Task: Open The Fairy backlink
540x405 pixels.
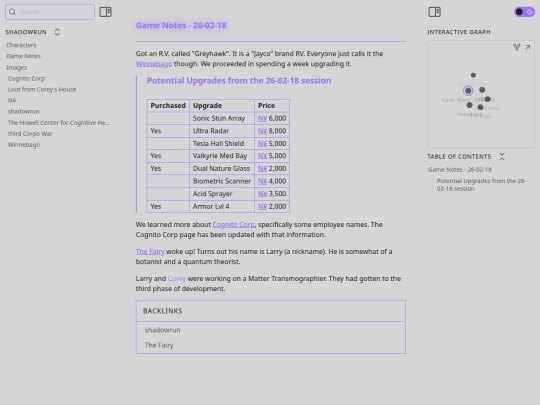Action: click(x=159, y=345)
